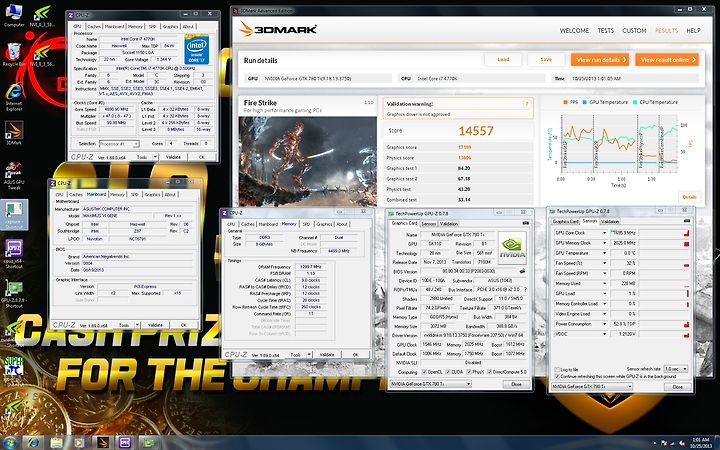
Task: Switch to Caches tab in top CPU-Z window
Action: click(x=94, y=27)
